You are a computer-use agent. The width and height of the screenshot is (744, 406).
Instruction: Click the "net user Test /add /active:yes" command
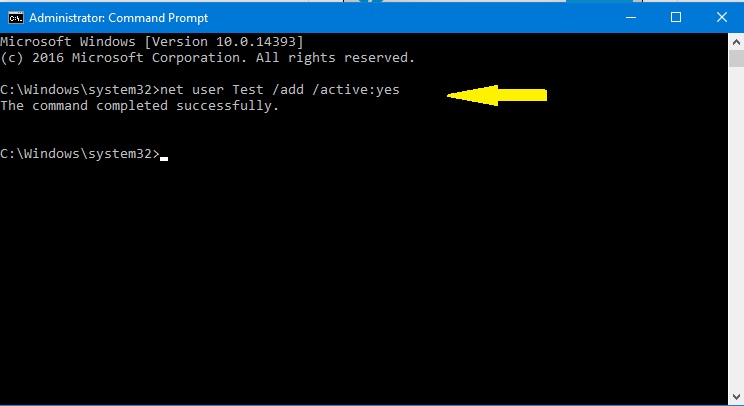click(280, 91)
